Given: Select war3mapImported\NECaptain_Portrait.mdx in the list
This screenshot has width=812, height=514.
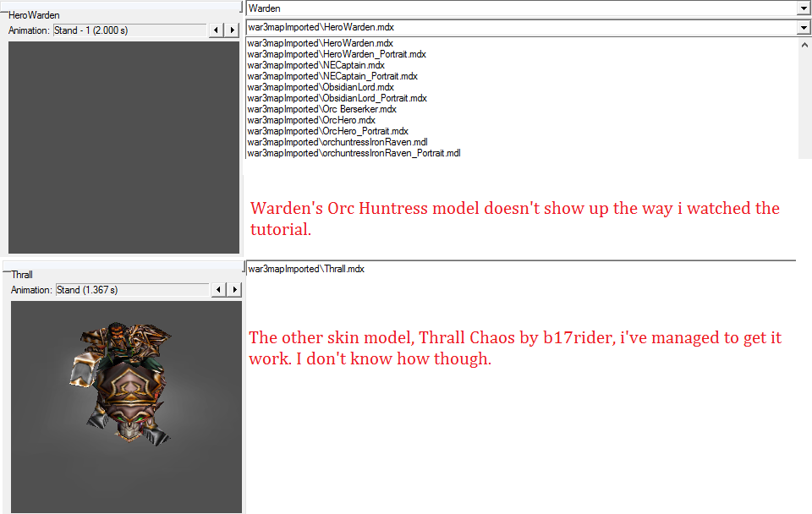Looking at the screenshot, I should (332, 76).
